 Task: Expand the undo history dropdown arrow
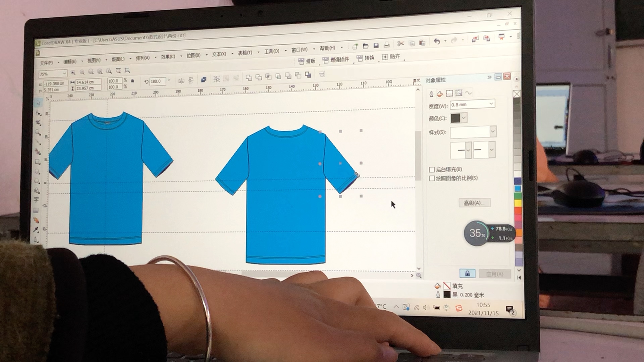click(x=445, y=41)
